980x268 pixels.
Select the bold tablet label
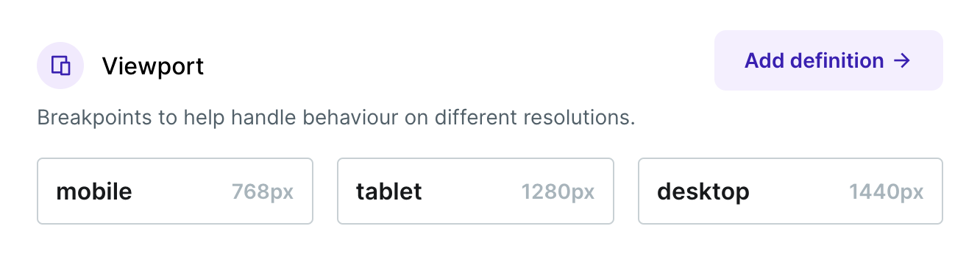(389, 191)
